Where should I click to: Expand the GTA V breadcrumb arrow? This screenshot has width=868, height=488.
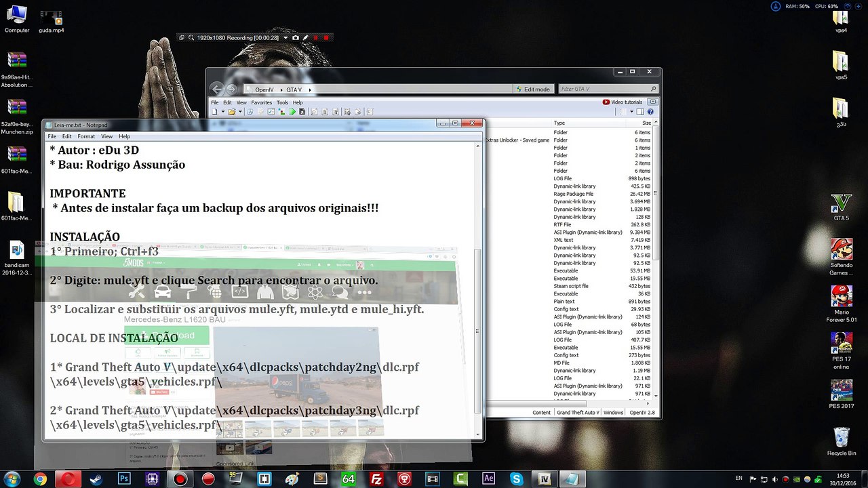[x=310, y=89]
